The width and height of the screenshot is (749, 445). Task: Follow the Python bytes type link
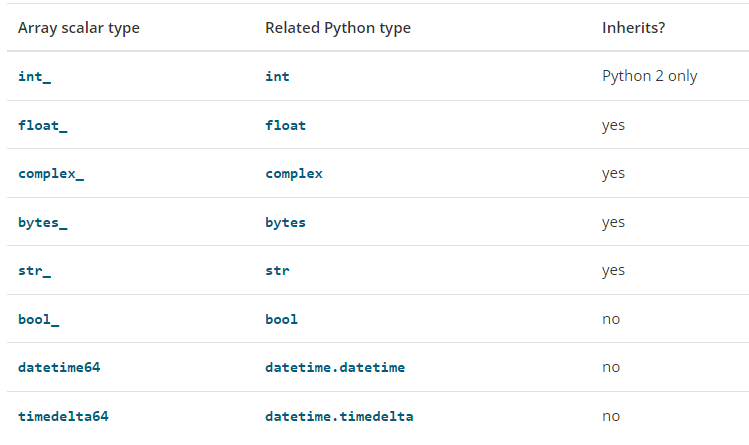[x=285, y=222]
